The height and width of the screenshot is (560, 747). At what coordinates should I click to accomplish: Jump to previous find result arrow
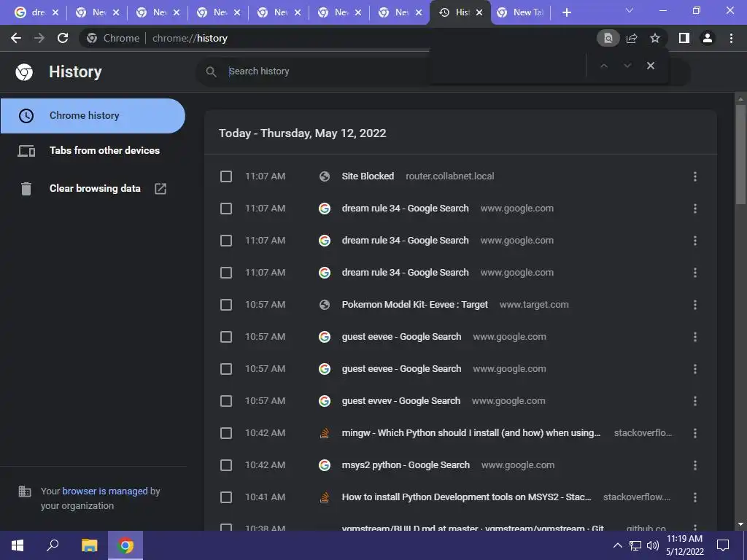[x=604, y=66]
